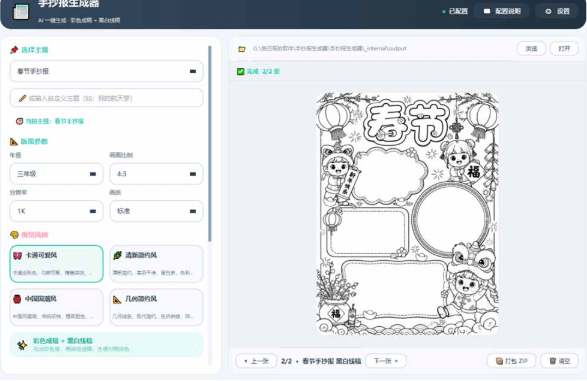Click the 手抄报生成器 app logo icon
Viewport: 587px width, 381px height.
pos(21,12)
